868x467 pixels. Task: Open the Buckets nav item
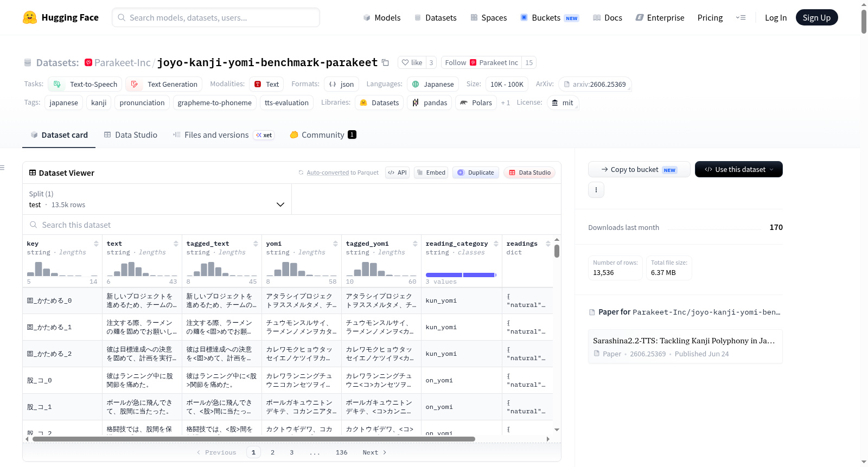pyautogui.click(x=549, y=17)
